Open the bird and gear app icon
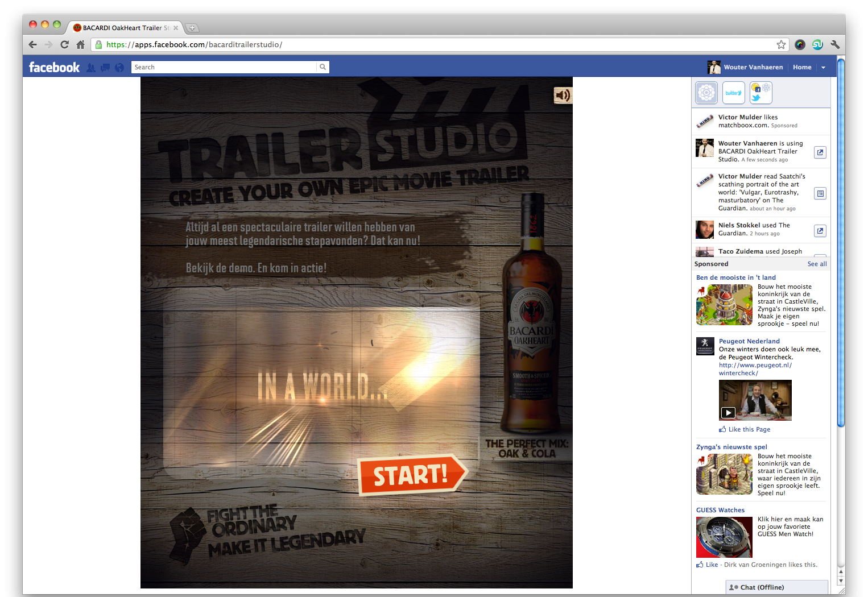 760,92
